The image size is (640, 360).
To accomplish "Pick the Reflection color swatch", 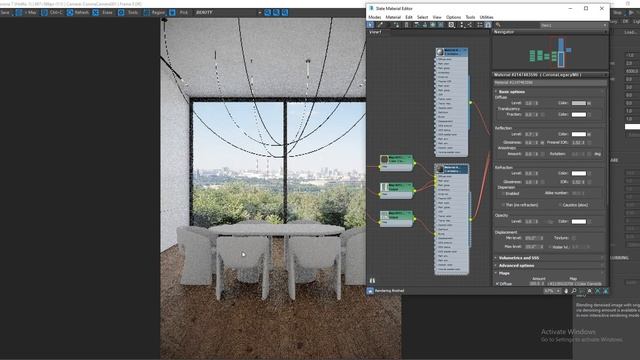I will click(x=578, y=134).
